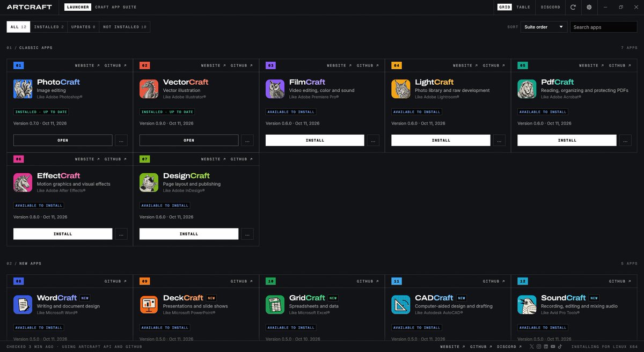Open footer GitHub link

point(481,347)
